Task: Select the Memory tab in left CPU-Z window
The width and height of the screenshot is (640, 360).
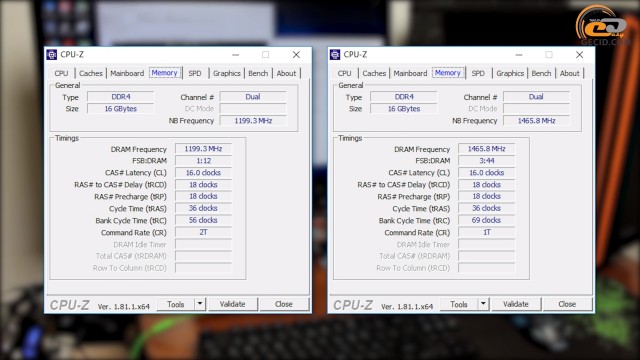Action: click(x=164, y=73)
